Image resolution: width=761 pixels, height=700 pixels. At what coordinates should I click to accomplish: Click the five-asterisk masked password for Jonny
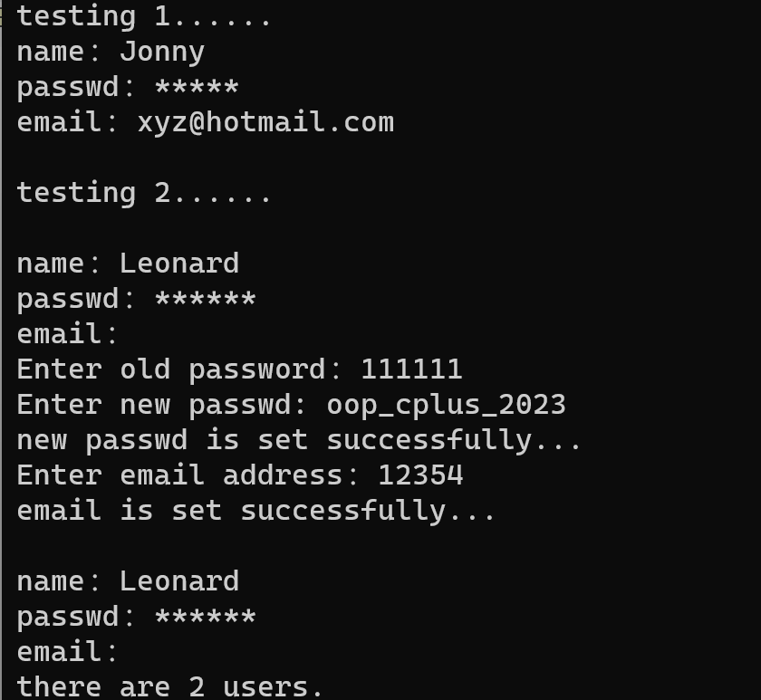197,88
